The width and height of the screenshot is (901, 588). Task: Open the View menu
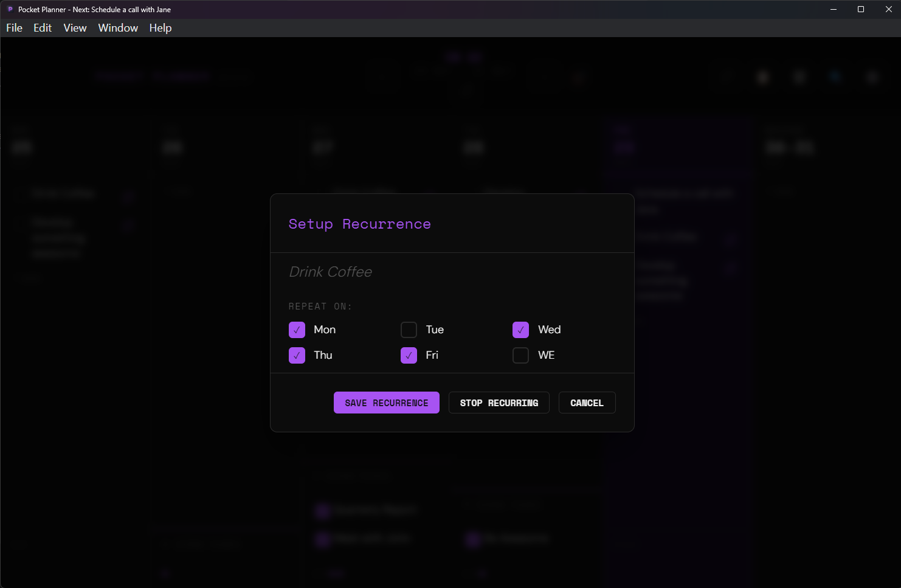point(75,28)
